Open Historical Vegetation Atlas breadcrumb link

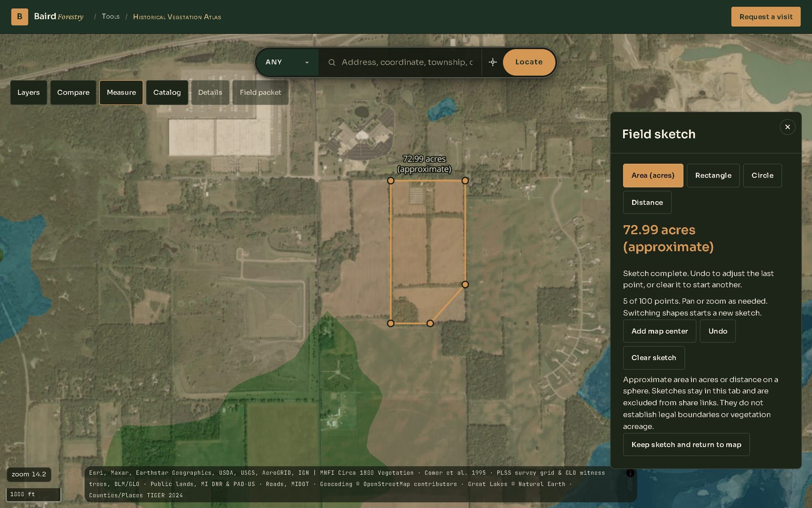pyautogui.click(x=177, y=17)
